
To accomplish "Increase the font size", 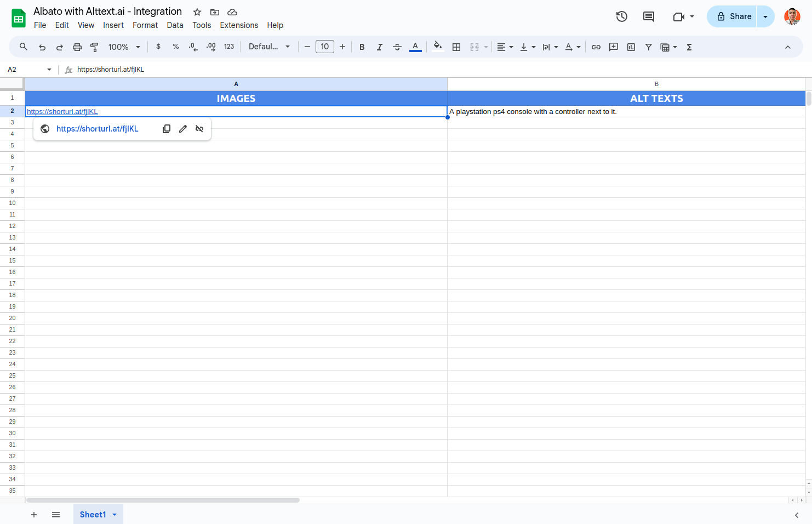I will (x=342, y=47).
